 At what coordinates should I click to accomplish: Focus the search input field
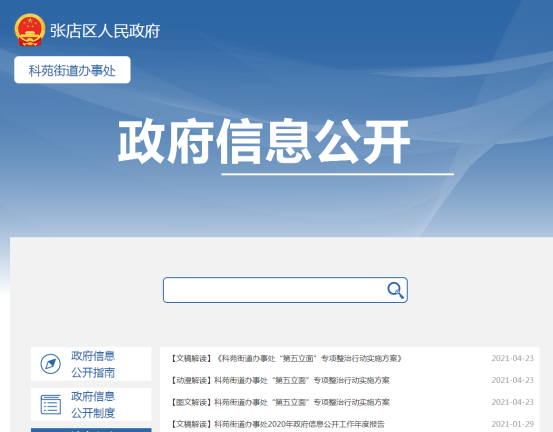[x=285, y=290]
